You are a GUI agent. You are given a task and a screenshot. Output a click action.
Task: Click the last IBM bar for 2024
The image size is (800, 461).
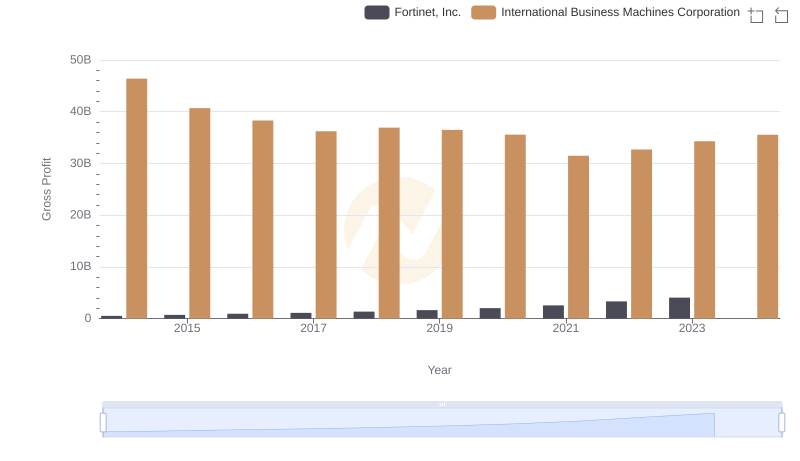click(x=767, y=226)
